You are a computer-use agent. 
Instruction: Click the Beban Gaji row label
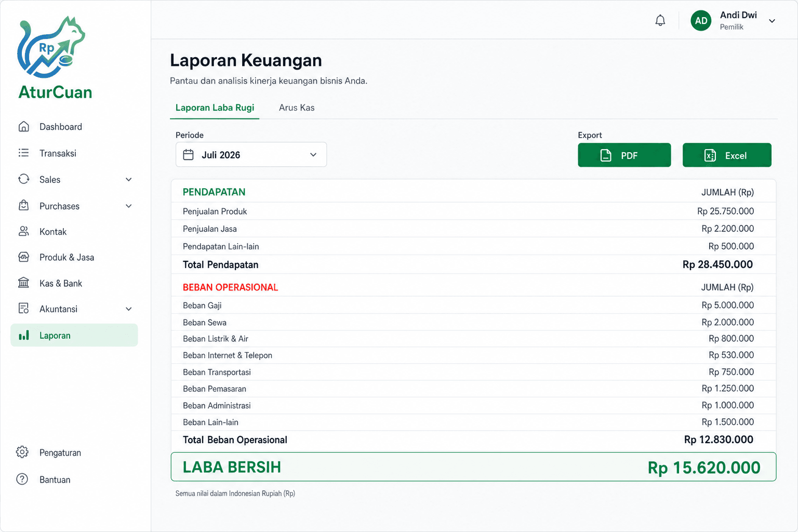pos(202,305)
